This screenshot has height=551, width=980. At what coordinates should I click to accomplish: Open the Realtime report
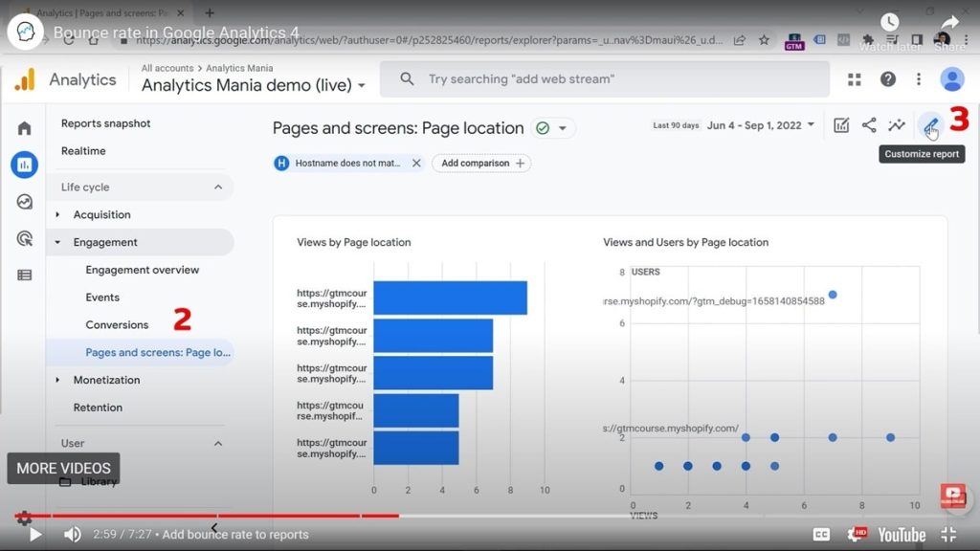click(x=83, y=151)
